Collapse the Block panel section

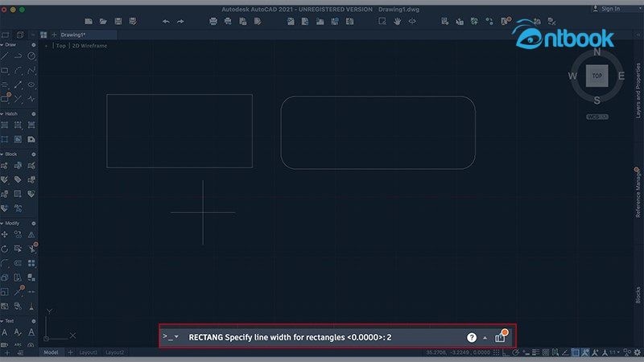point(2,154)
